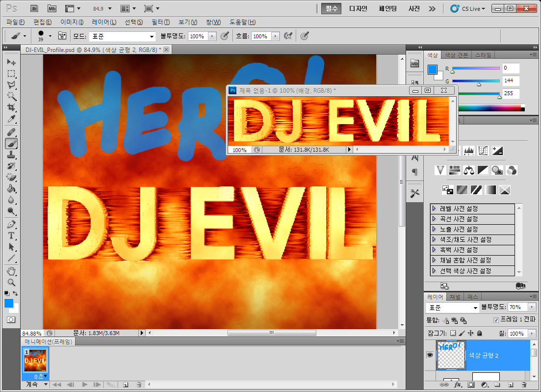Select the Dodge tool
Image resolution: width=541 pixels, height=392 pixels.
[11, 211]
